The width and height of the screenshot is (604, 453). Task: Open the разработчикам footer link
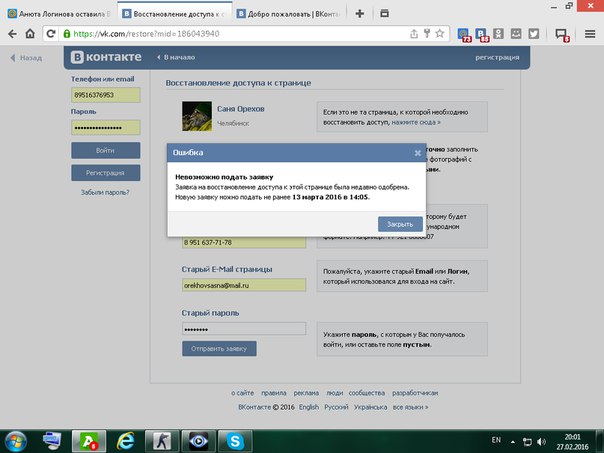[415, 393]
